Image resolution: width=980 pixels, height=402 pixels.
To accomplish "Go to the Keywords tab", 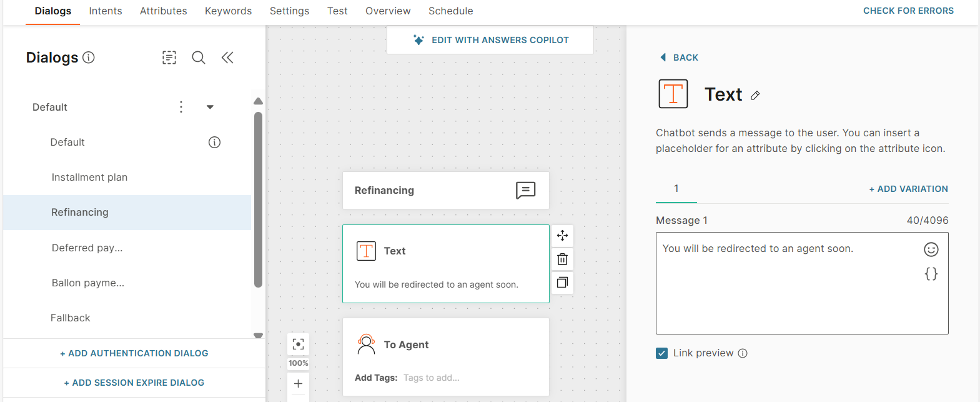I will (x=229, y=11).
